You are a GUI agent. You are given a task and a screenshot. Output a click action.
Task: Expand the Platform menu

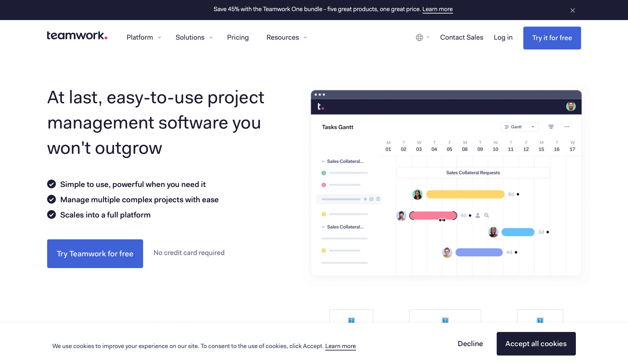tap(144, 37)
